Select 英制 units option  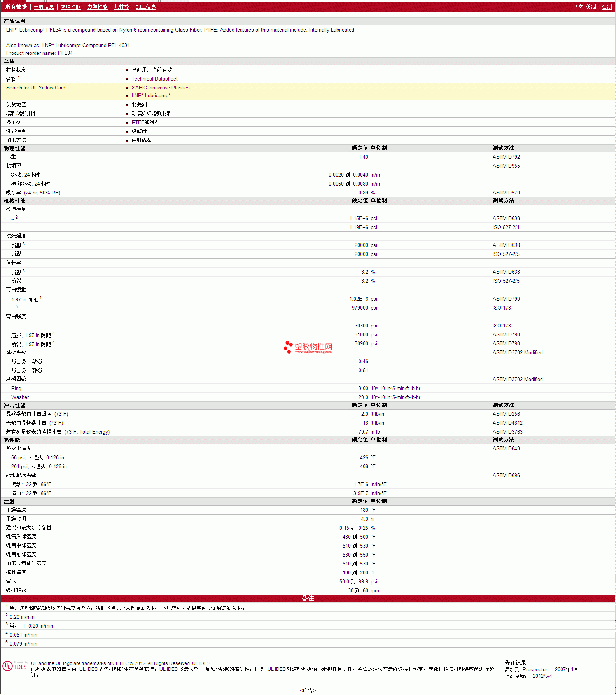tap(591, 7)
